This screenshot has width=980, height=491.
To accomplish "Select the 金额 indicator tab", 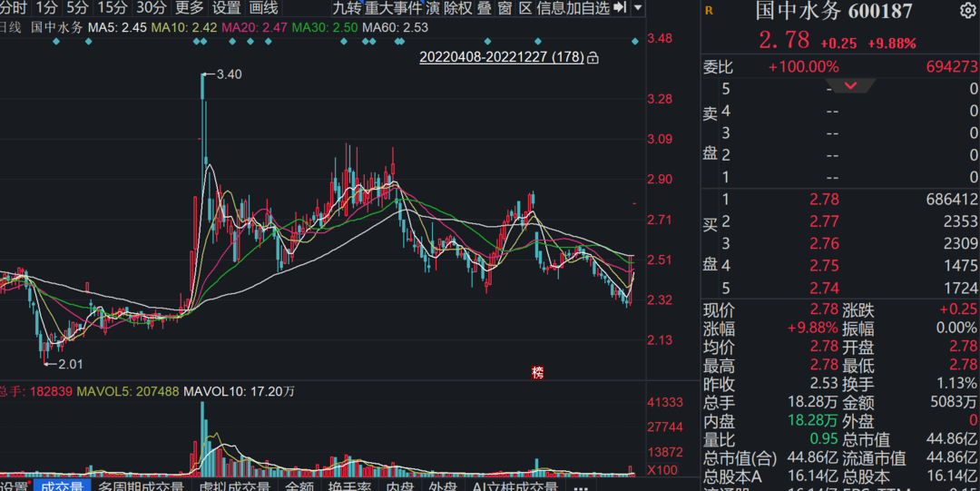I will tap(299, 486).
